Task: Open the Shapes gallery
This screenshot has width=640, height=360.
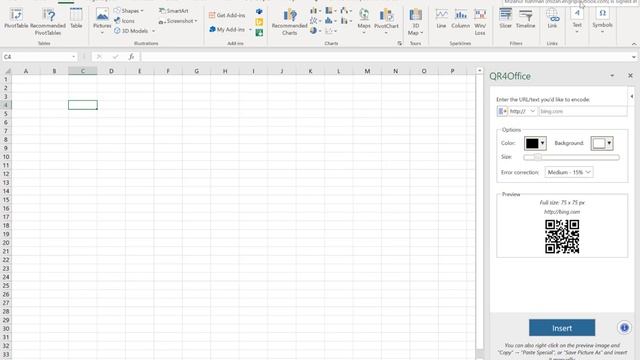Action: coord(129,11)
